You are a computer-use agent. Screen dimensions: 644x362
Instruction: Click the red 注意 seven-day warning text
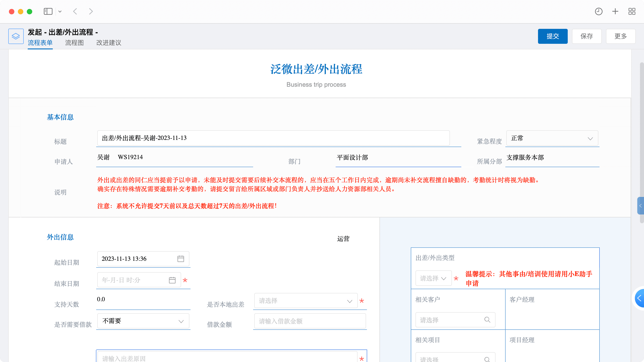(187, 206)
